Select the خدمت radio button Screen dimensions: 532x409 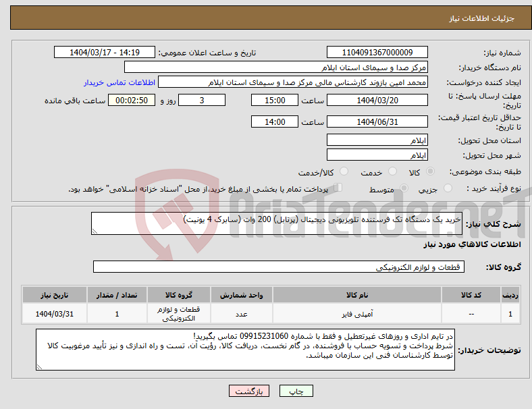tap(392, 171)
